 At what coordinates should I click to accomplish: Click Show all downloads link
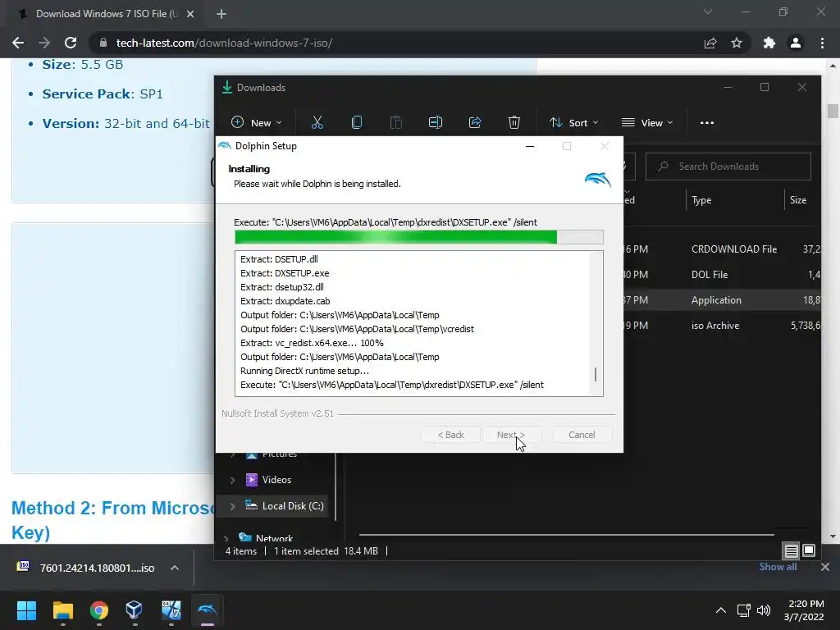point(778,567)
